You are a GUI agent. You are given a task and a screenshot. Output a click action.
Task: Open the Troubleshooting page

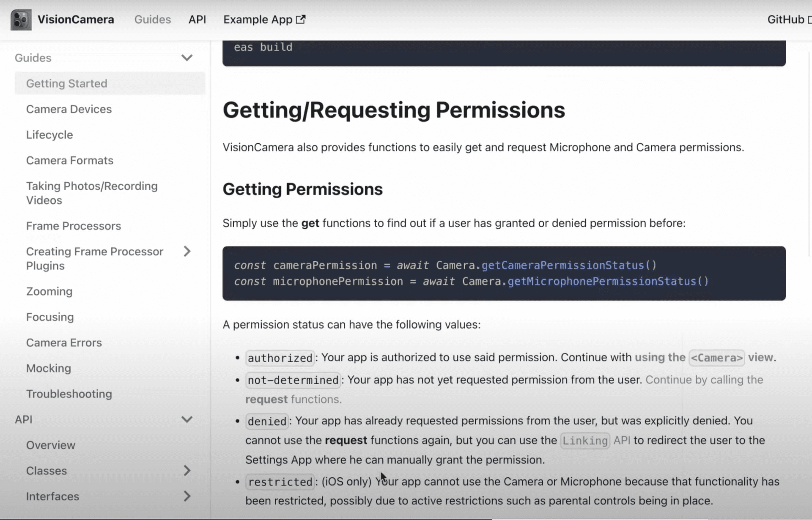click(69, 394)
